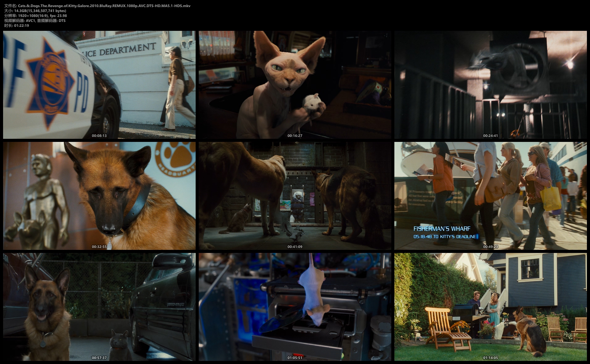This screenshot has height=364, width=590.
Task: Open the German shepherd beside golden statue frame
Action: pos(99,196)
